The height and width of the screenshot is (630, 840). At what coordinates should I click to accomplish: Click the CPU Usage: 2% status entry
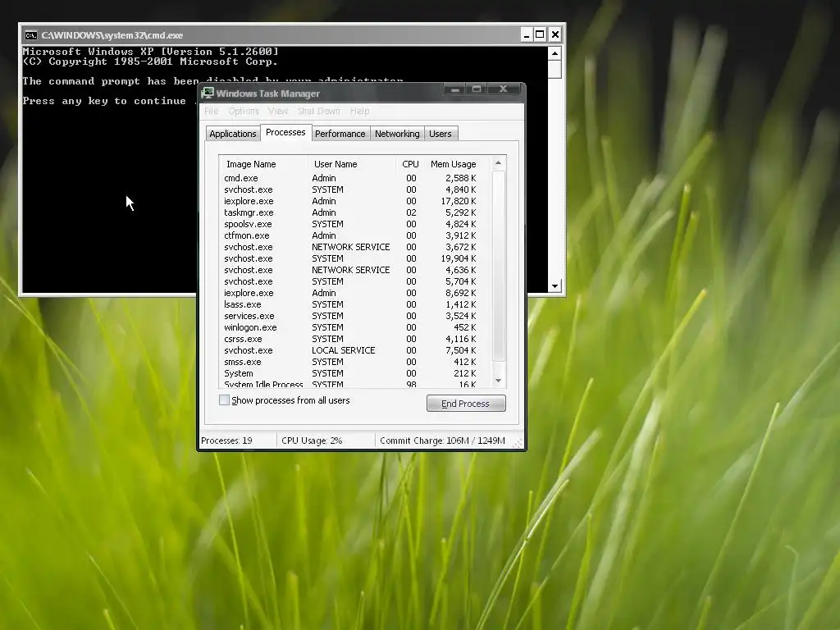coord(325,441)
